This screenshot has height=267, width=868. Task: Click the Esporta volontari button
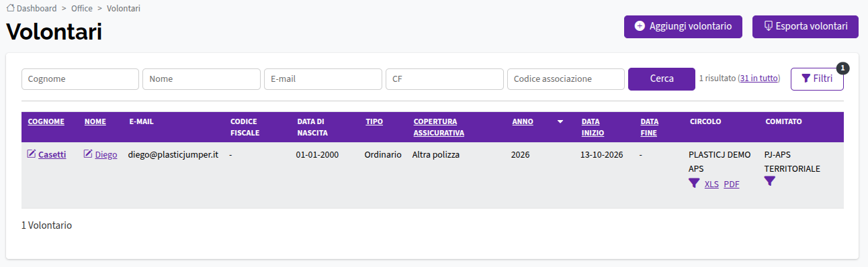(805, 27)
